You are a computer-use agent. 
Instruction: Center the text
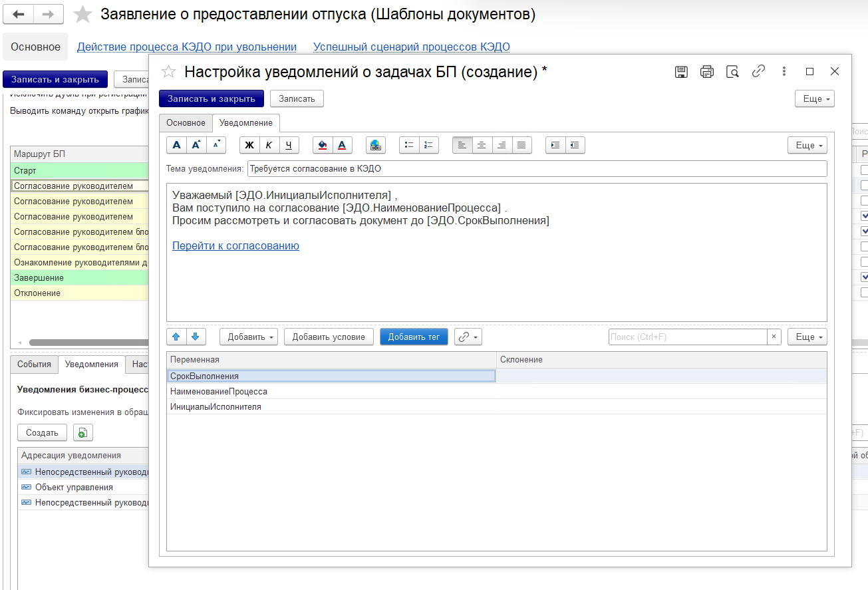(x=482, y=145)
